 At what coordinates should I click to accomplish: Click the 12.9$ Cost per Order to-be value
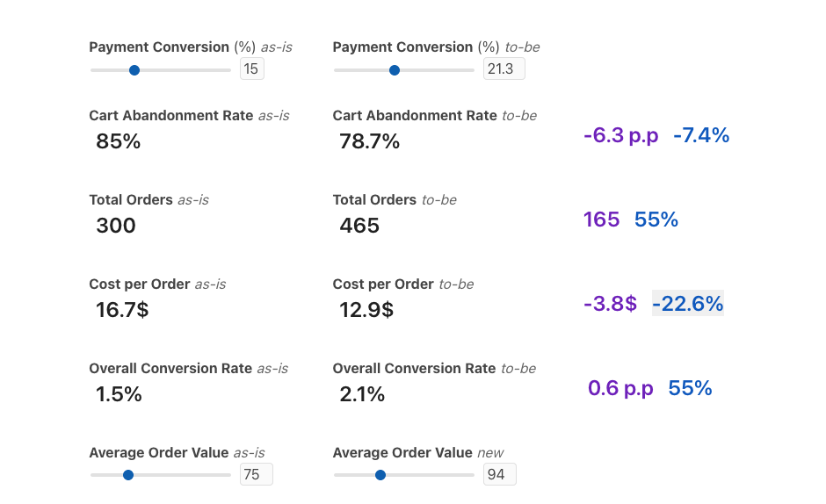366,310
